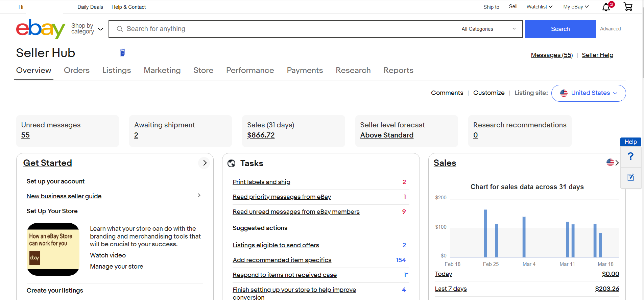The height and width of the screenshot is (300, 644).
Task: Open the Reports tab
Action: click(x=399, y=70)
